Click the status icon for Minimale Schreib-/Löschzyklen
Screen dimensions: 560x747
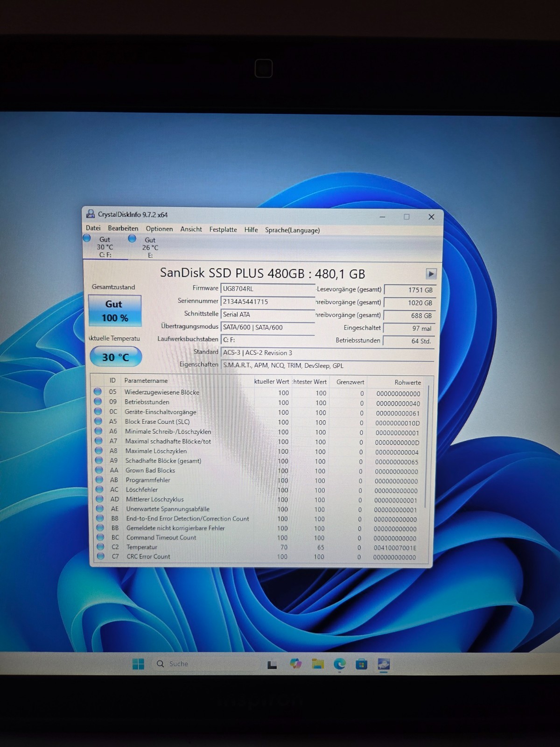[98, 430]
